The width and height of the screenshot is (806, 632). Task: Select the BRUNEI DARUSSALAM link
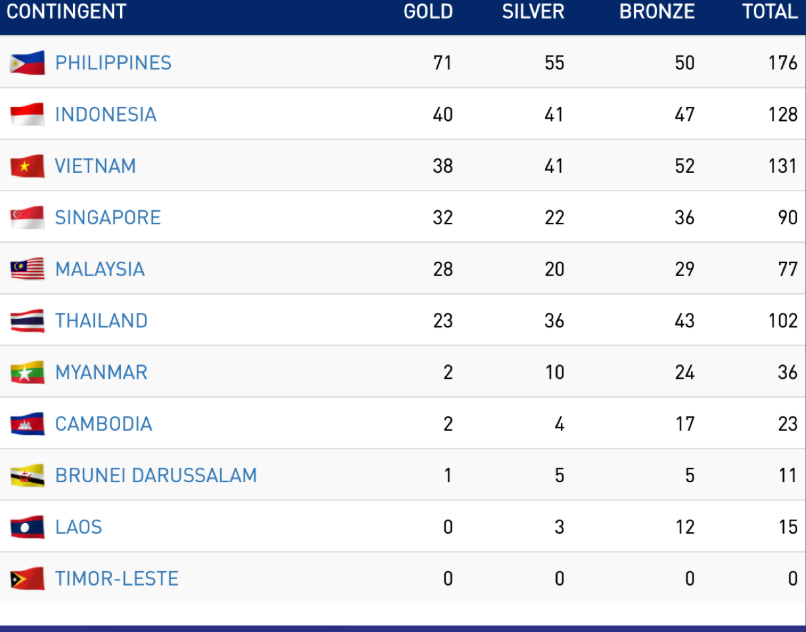[156, 476]
